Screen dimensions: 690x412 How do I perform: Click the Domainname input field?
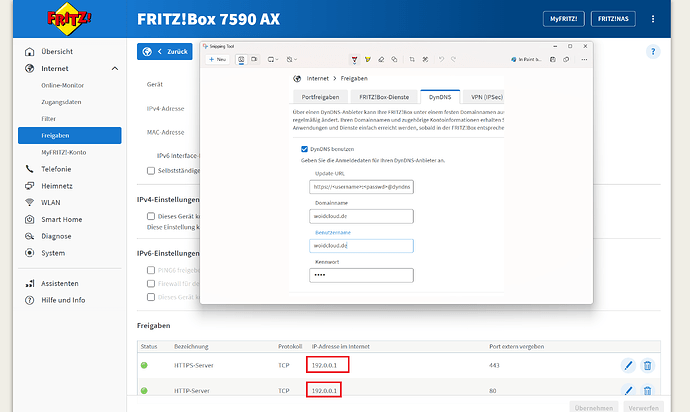(361, 216)
